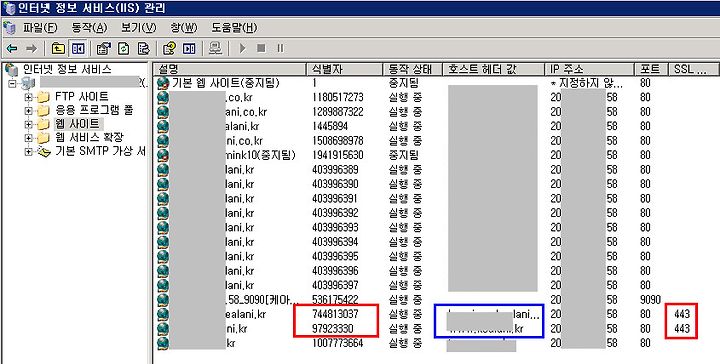Click SSL port 443 of site 744813037

tap(682, 314)
